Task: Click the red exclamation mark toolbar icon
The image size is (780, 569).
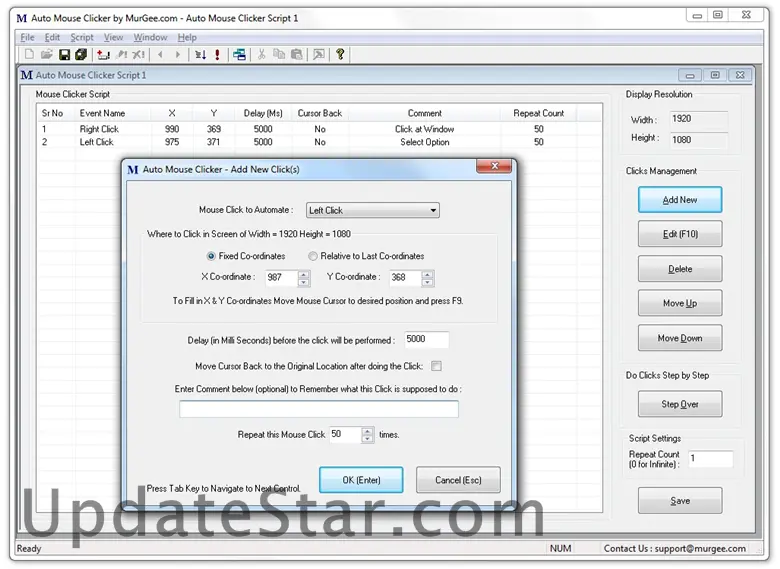Action: click(x=217, y=55)
